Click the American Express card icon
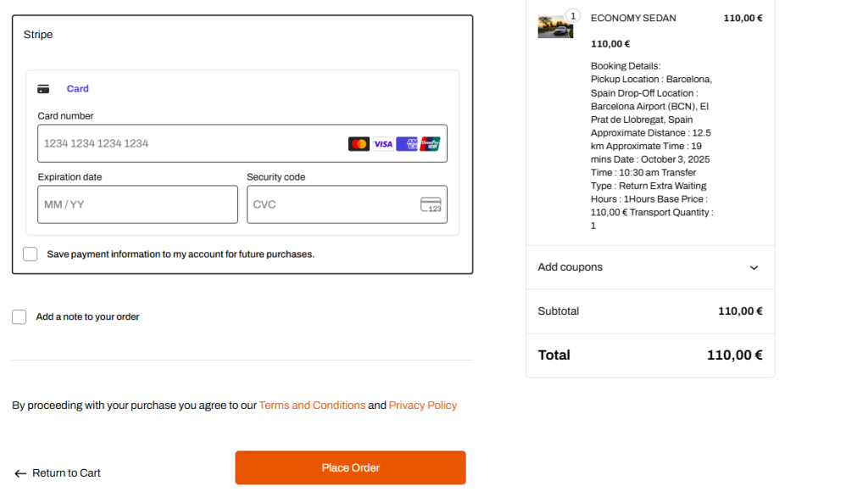 407,144
